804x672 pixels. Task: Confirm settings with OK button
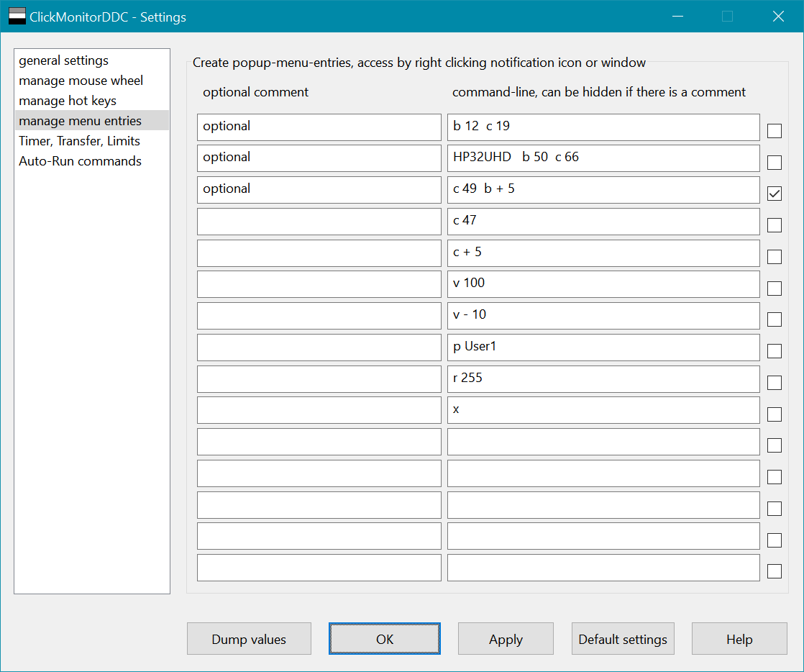[x=385, y=639]
